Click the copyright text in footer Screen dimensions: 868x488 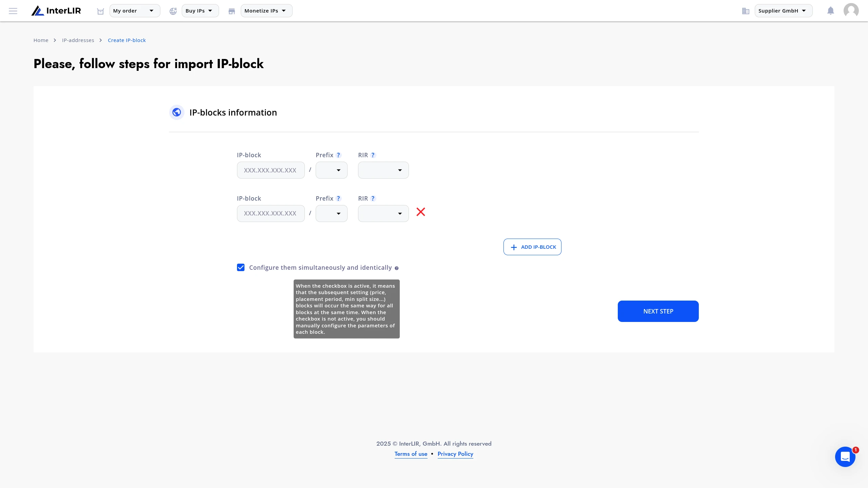point(434,444)
